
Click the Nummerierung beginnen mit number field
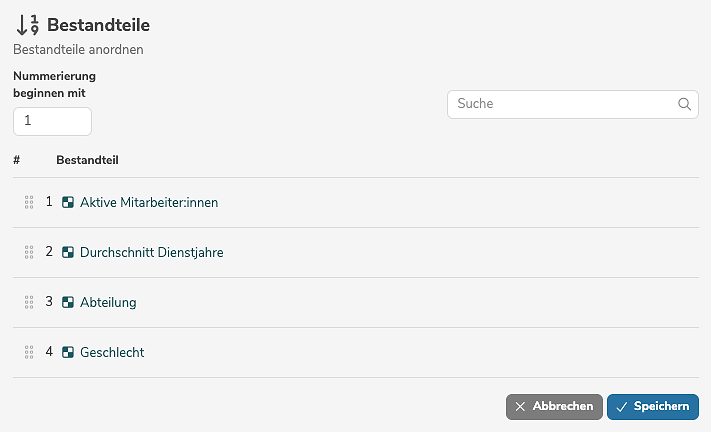coord(52,120)
